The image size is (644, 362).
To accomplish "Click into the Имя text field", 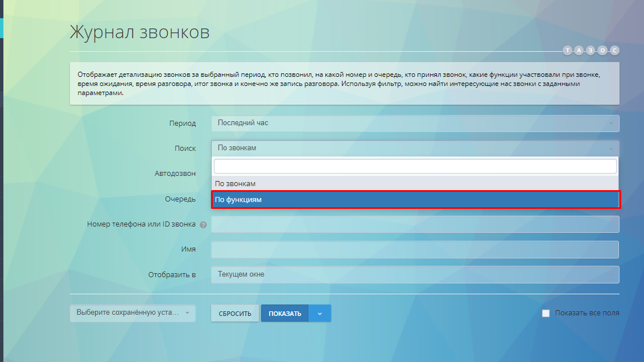I will point(415,250).
